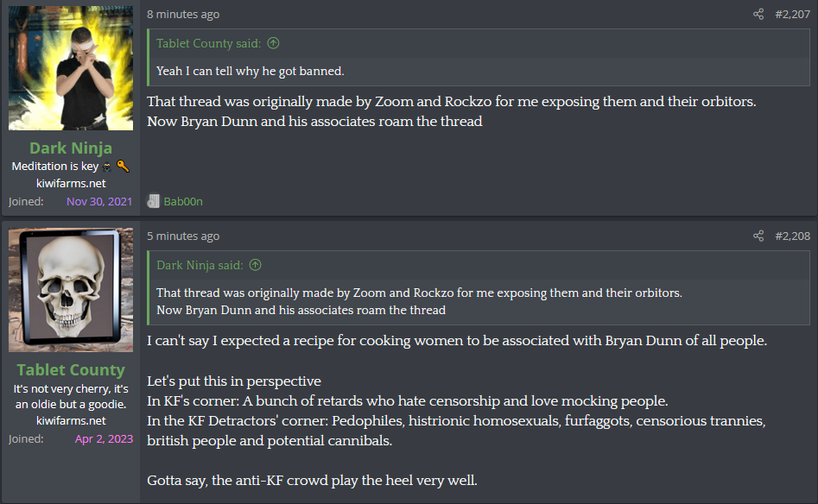This screenshot has width=818, height=504.
Task: Click the 'Tablet County said:' quote header
Action: pos(206,43)
